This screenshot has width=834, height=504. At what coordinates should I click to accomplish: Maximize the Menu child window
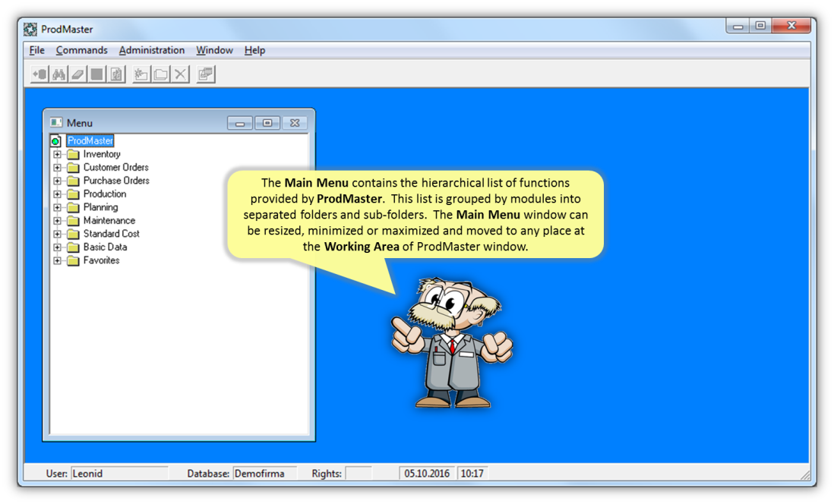tap(267, 123)
